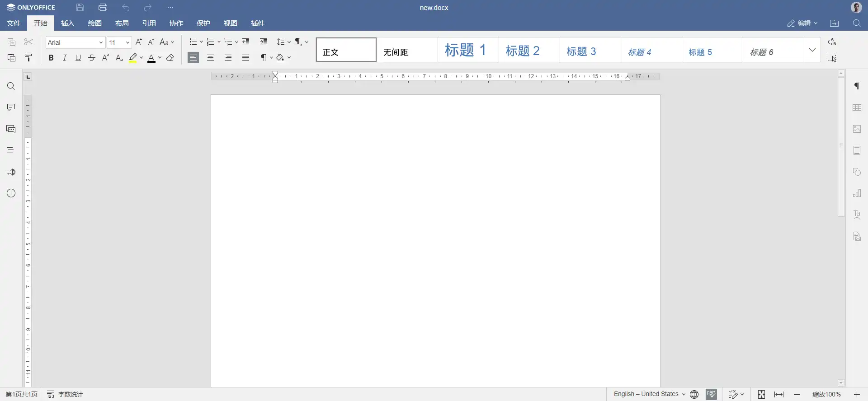Screen dimensions: 868x401
Task: Toggle Italic text formatting
Action: (x=65, y=58)
